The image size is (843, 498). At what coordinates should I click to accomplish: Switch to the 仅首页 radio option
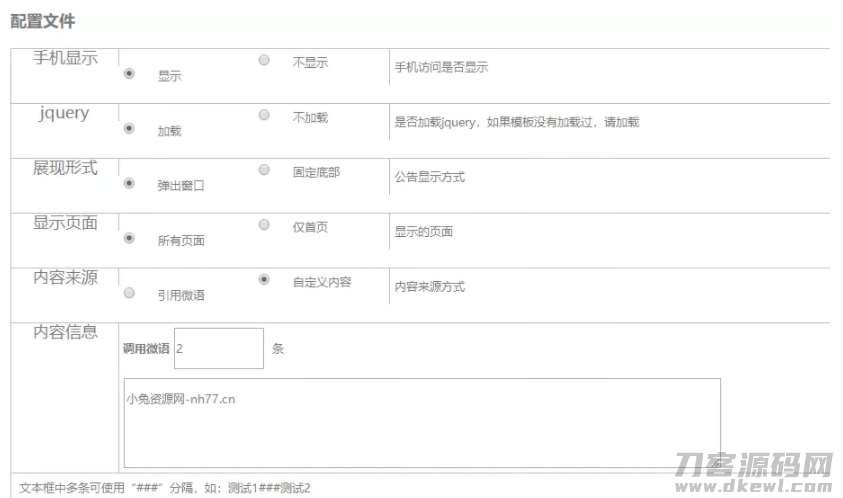click(264, 225)
